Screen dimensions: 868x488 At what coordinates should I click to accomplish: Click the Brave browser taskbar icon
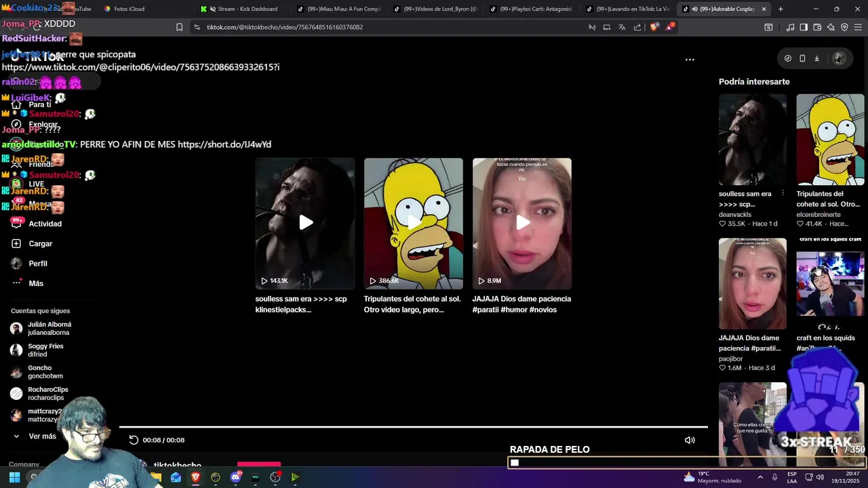pos(195,477)
